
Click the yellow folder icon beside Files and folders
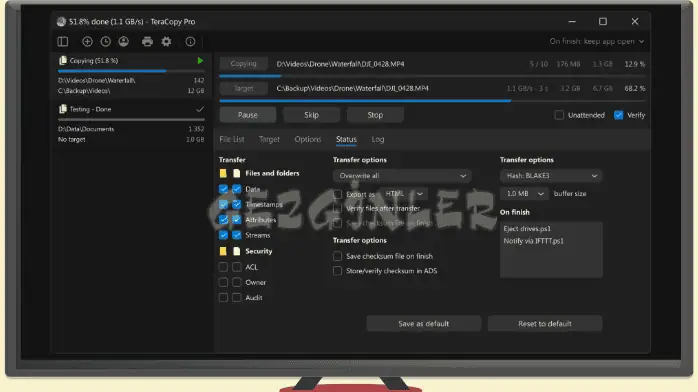[223, 173]
